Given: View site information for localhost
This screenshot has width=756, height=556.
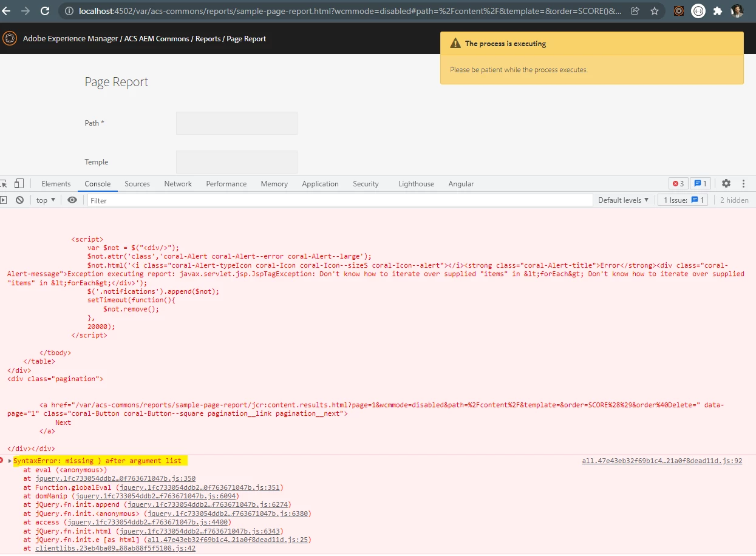Looking at the screenshot, I should click(x=69, y=11).
